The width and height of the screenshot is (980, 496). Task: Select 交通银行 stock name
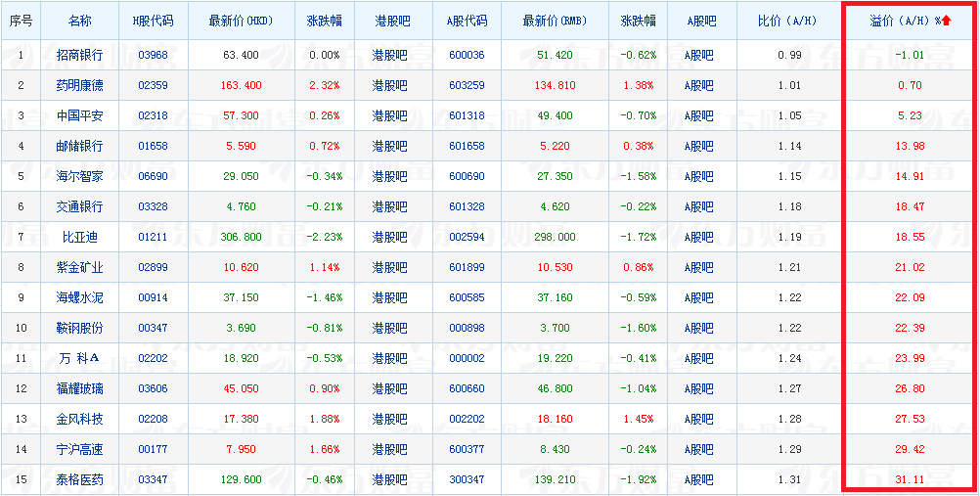pos(79,206)
